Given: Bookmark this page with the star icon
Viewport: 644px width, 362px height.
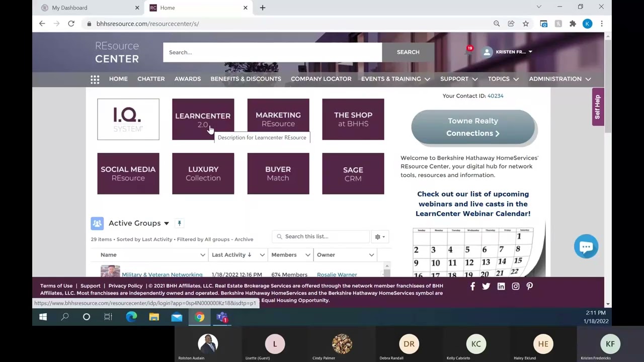Looking at the screenshot, I should point(526,24).
